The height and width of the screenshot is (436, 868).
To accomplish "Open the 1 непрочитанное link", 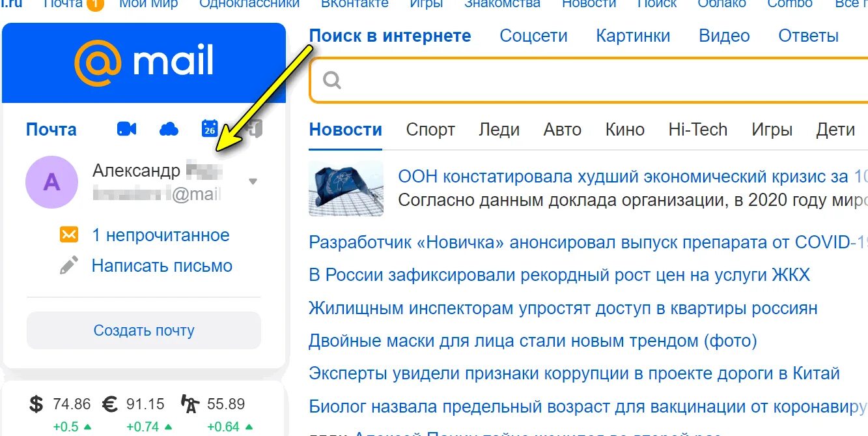I will (x=161, y=235).
